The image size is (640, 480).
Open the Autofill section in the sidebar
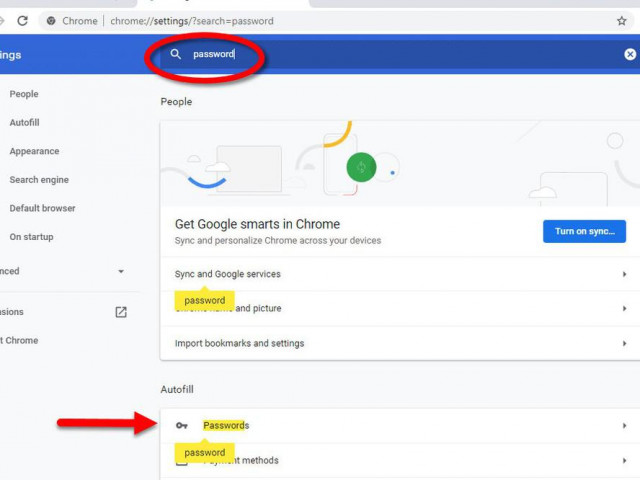24,122
